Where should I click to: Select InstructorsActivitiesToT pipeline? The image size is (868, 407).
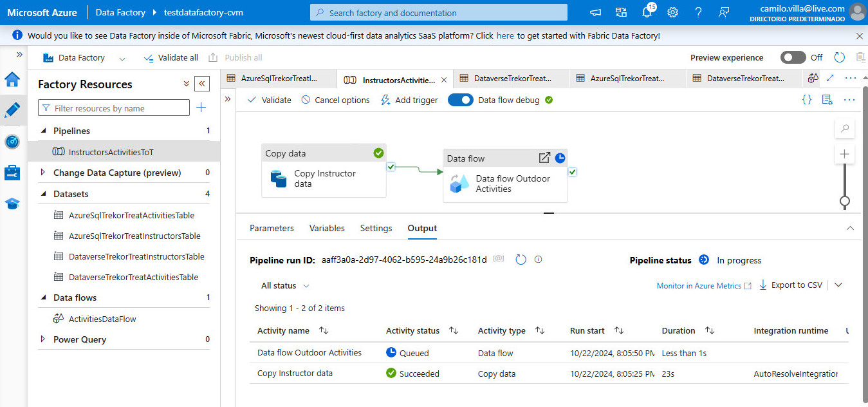124,152
